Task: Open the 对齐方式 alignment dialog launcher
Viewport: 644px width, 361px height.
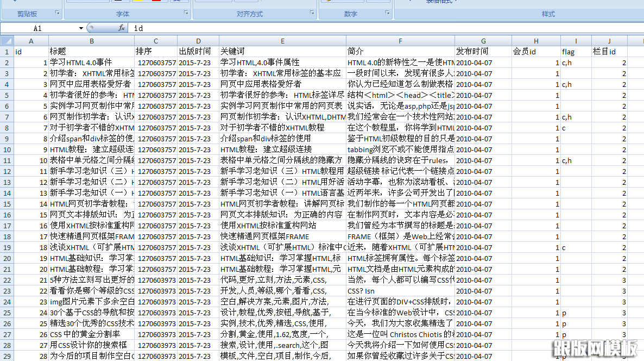Action: (x=312, y=13)
